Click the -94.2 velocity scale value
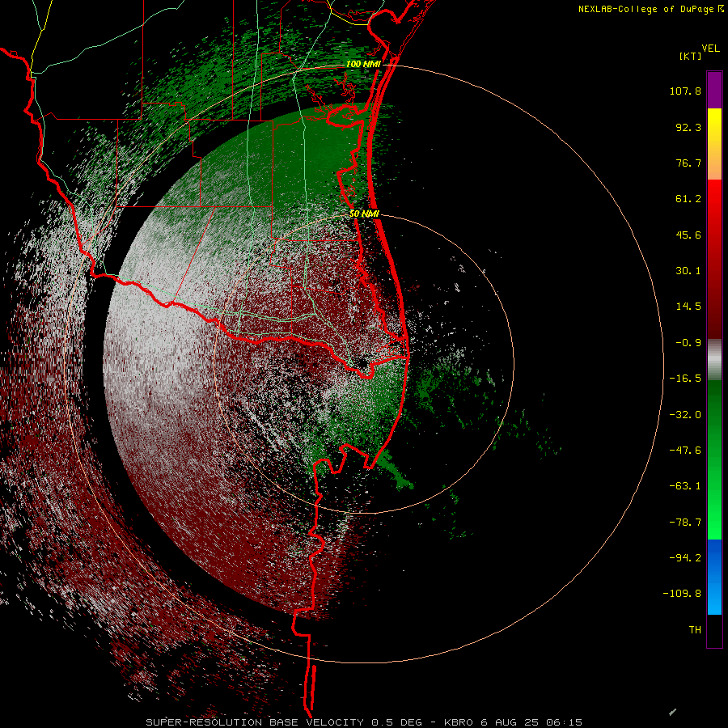Image resolution: width=728 pixels, height=728 pixels. coord(685,557)
